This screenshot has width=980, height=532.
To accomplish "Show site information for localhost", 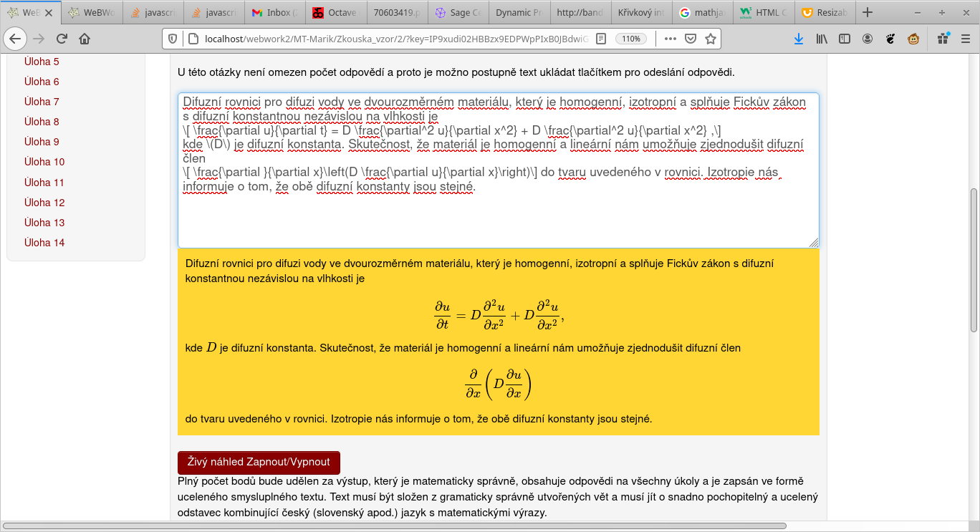I will click(x=193, y=39).
